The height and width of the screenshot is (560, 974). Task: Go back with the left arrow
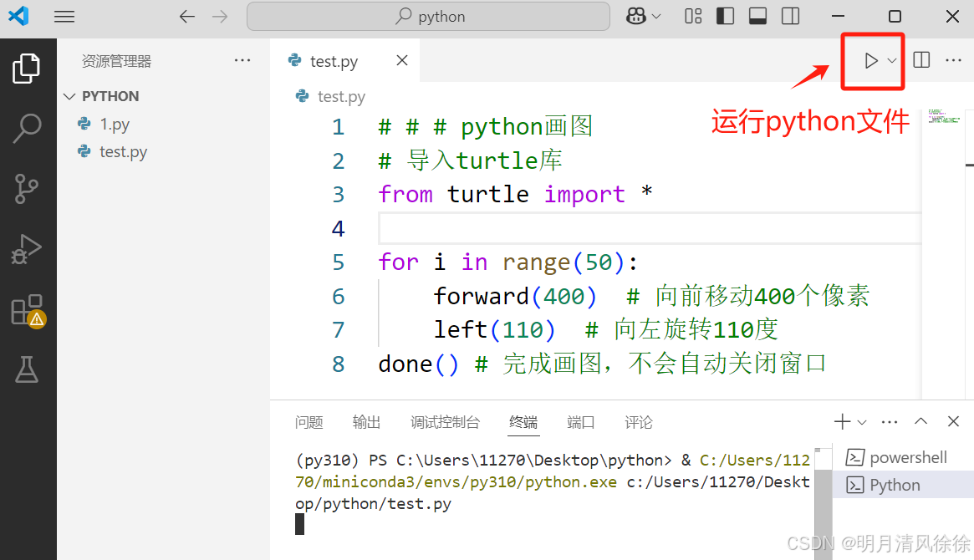(x=187, y=16)
